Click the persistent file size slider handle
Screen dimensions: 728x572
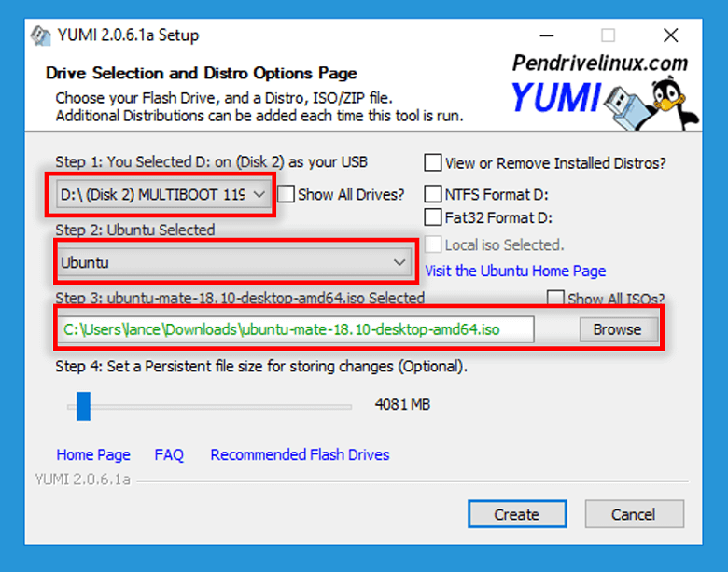(x=84, y=406)
